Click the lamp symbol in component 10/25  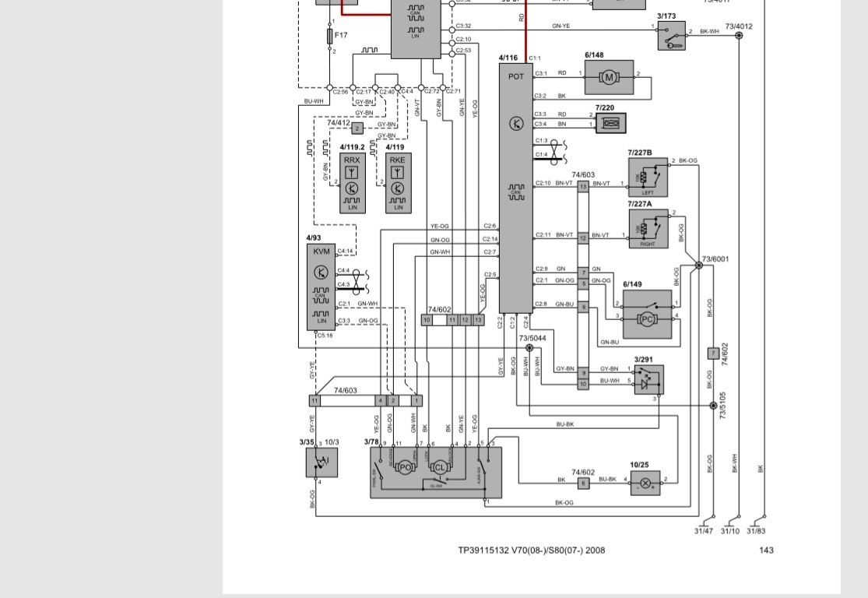click(x=645, y=483)
